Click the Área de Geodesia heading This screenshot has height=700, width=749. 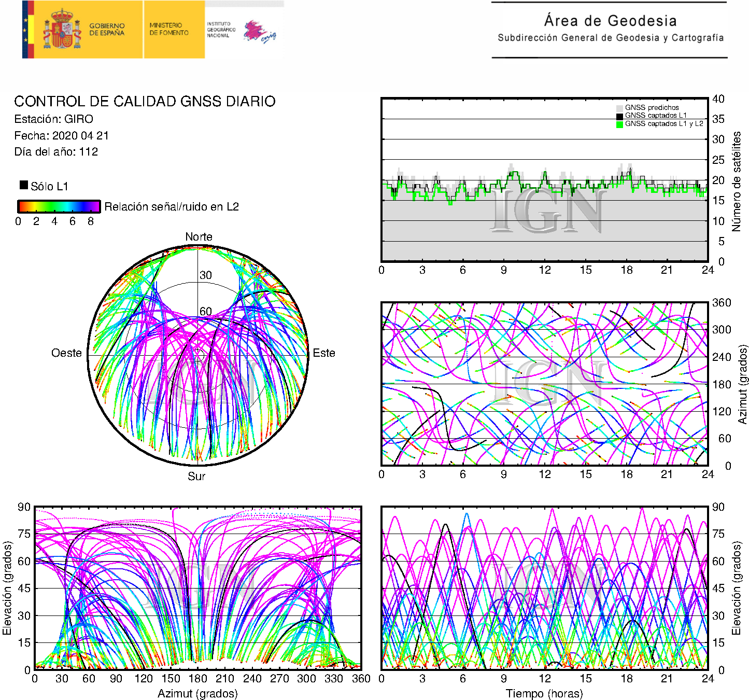point(610,21)
